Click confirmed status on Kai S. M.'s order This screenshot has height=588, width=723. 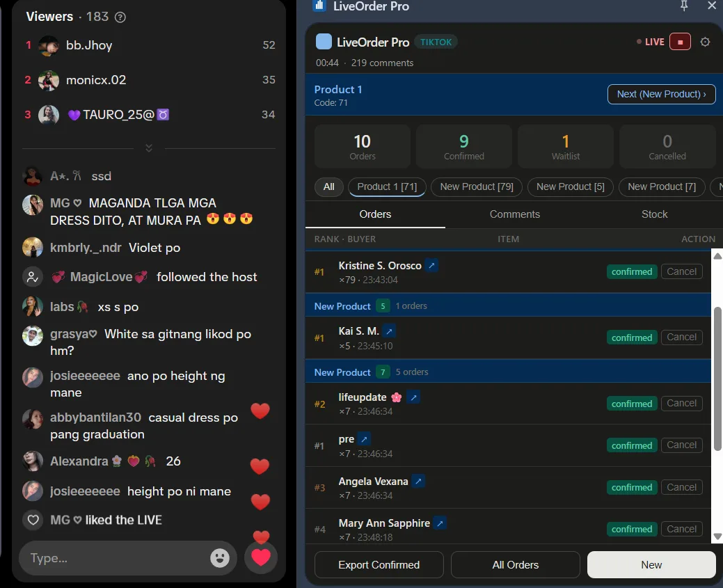[x=632, y=337]
